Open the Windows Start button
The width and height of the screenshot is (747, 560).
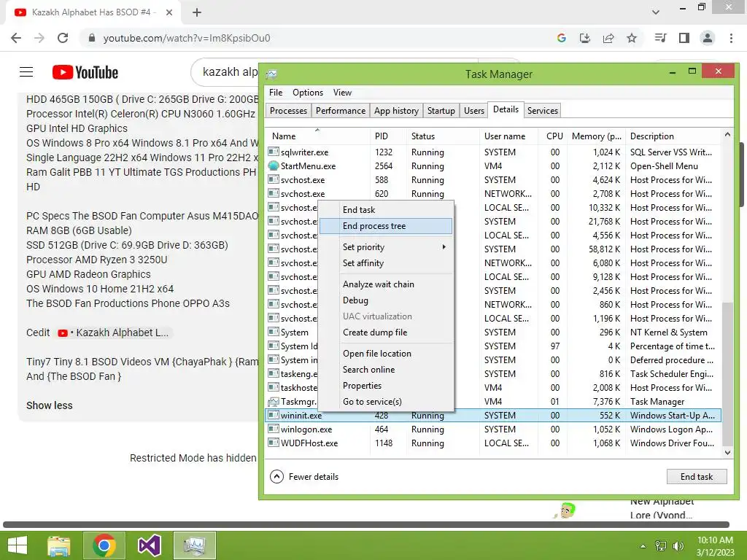[x=18, y=545]
